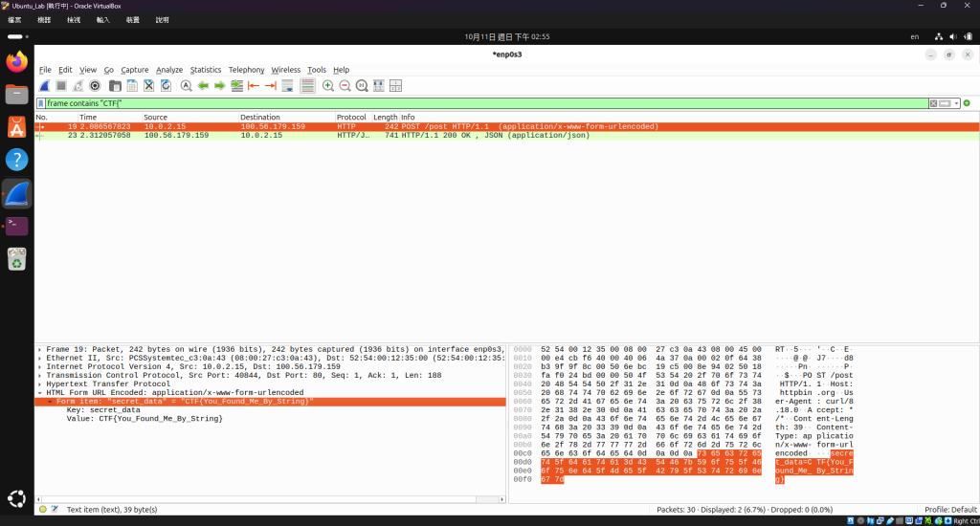This screenshot has width=980, height=526.
Task: Open the display filter bookmarks
Action: coord(41,103)
